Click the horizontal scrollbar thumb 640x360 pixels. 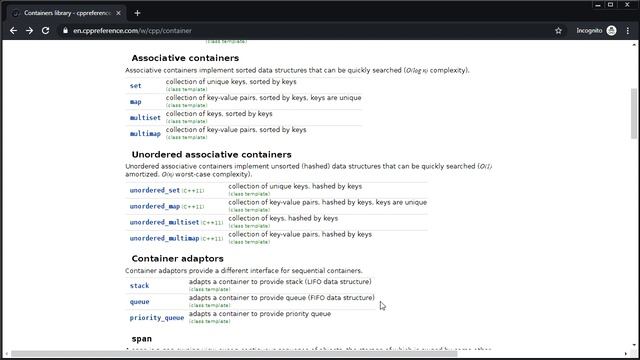pyautogui.click(x=234, y=354)
